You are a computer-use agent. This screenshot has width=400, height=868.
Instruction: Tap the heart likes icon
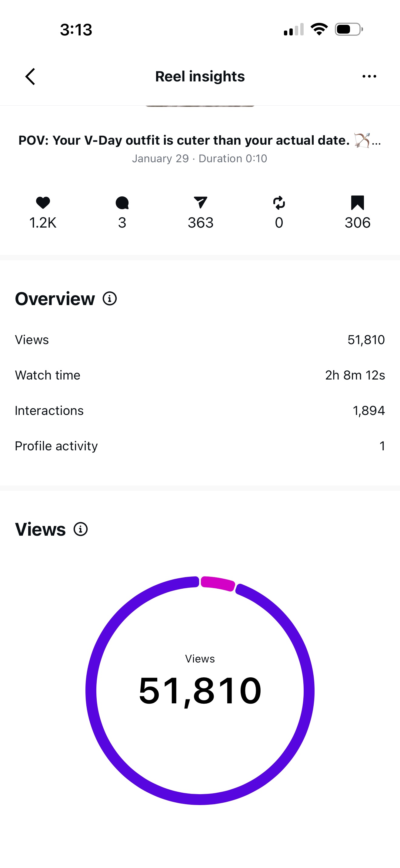coord(43,202)
